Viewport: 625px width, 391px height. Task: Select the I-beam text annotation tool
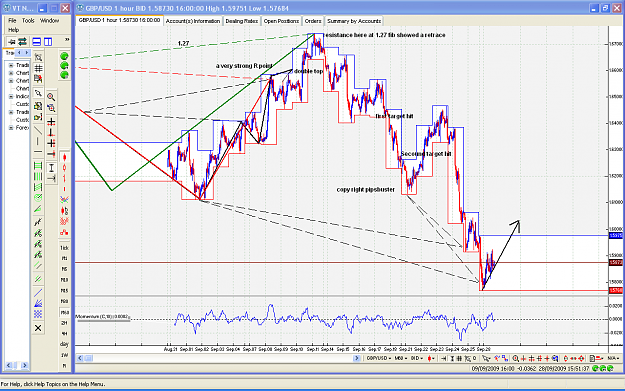coord(51,168)
